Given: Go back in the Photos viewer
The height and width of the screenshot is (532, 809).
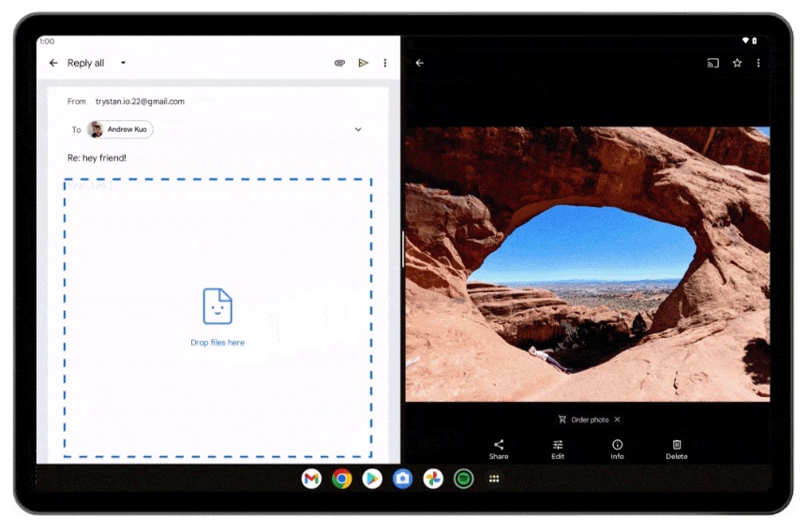Looking at the screenshot, I should tap(420, 63).
